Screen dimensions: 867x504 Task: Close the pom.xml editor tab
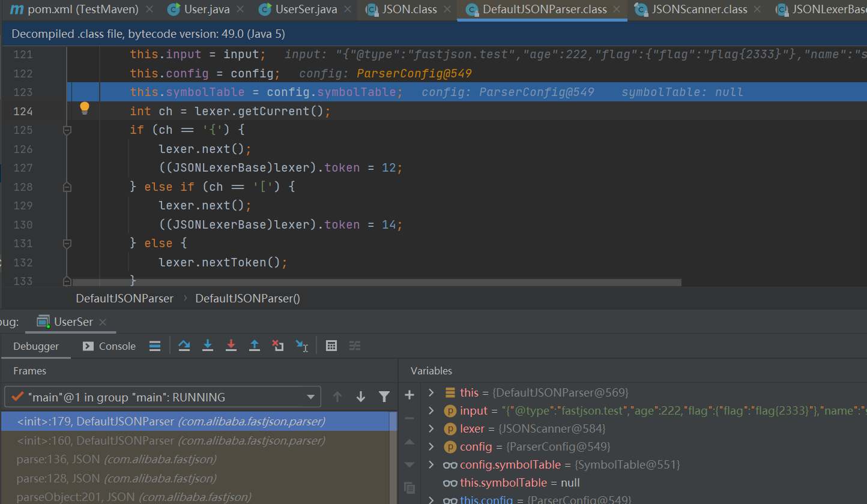coord(150,10)
